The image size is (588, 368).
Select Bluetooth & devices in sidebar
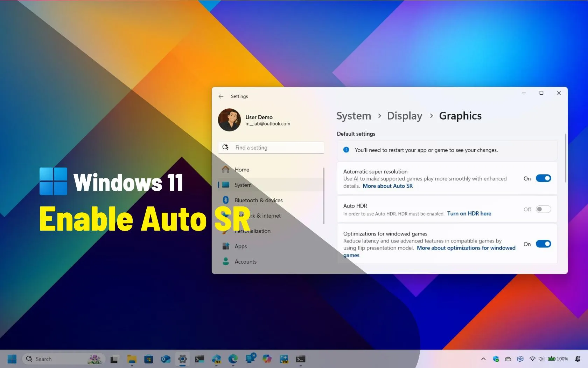click(270, 200)
